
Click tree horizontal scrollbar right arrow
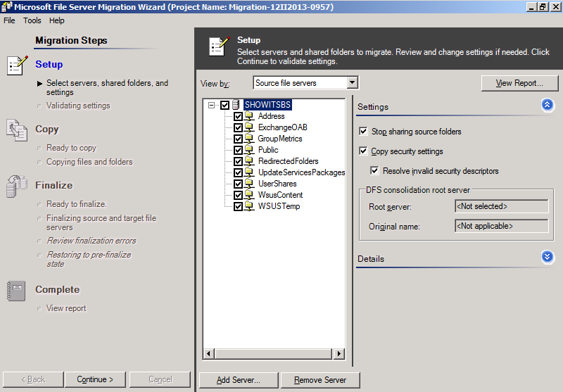[x=339, y=354]
